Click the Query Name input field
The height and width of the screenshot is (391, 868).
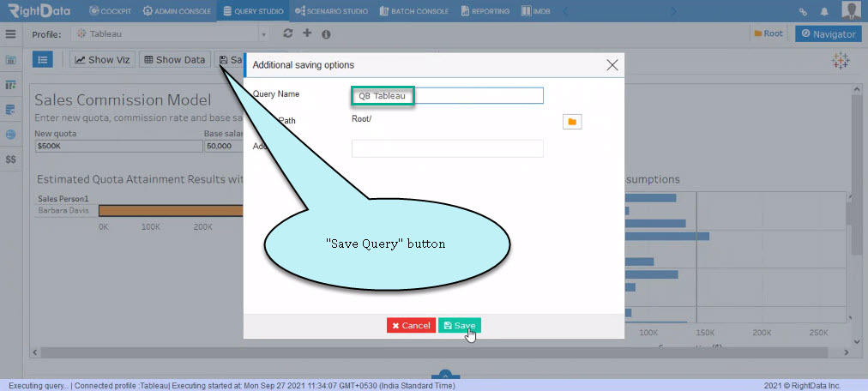[447, 96]
